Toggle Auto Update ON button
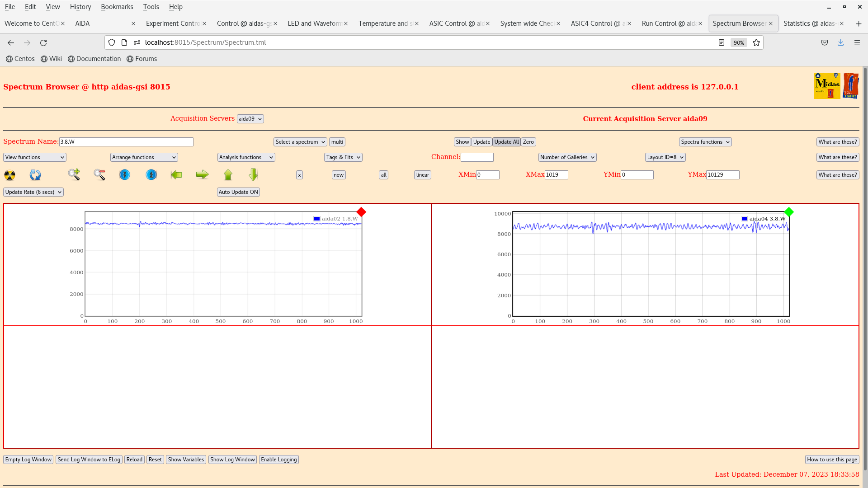868x488 pixels. [238, 192]
